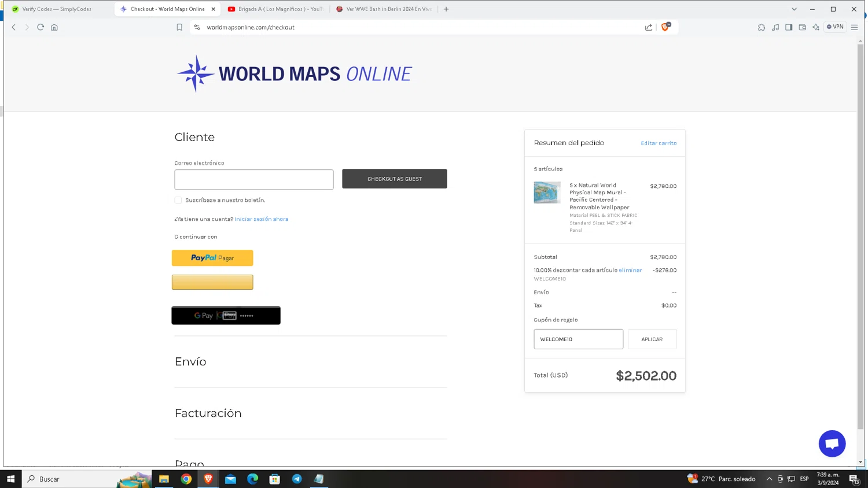Open the site information icon
This screenshot has width=868, height=488.
[x=197, y=27]
